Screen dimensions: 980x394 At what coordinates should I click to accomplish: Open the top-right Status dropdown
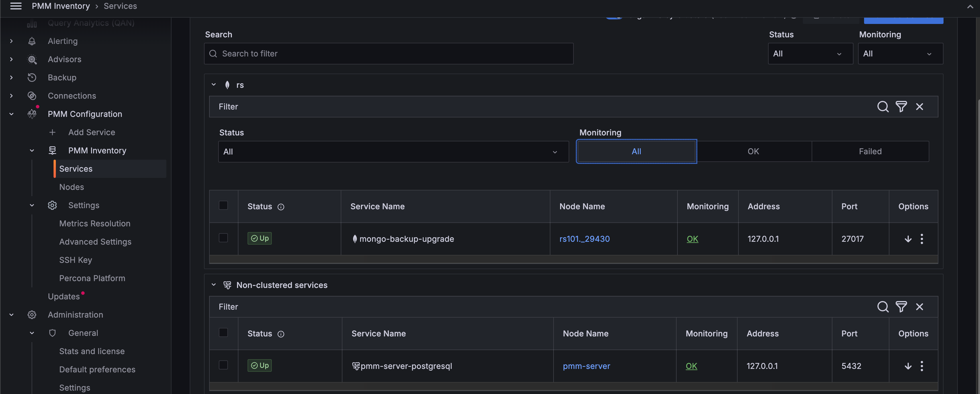810,54
